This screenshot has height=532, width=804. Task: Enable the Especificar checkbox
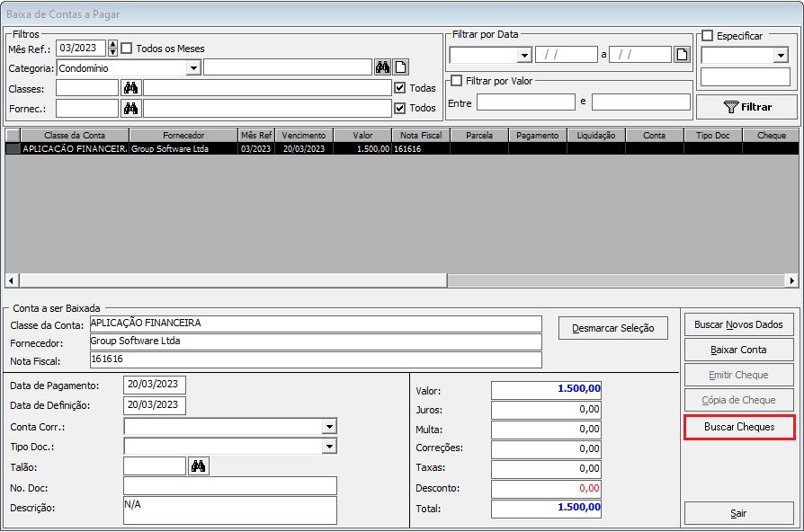[708, 36]
